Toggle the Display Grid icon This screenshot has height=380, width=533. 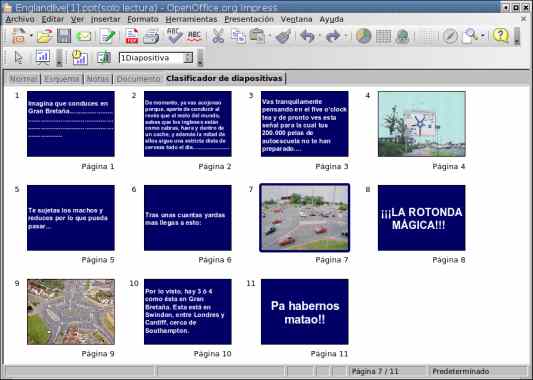click(428, 36)
